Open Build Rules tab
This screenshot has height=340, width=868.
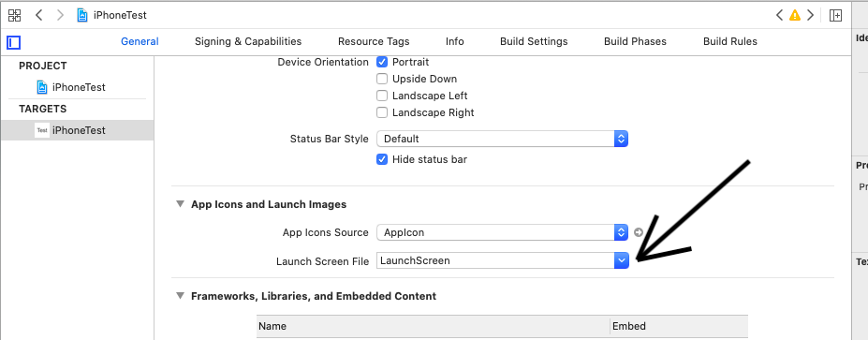point(730,41)
